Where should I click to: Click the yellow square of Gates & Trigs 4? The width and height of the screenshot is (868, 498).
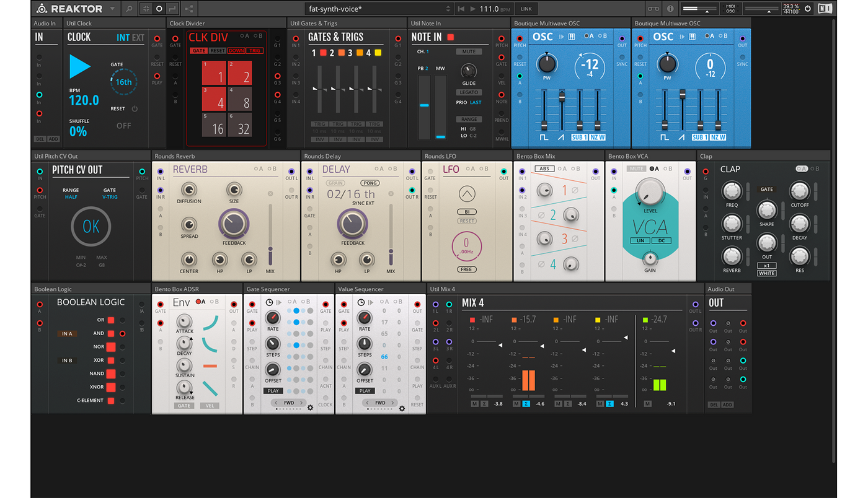(x=378, y=53)
